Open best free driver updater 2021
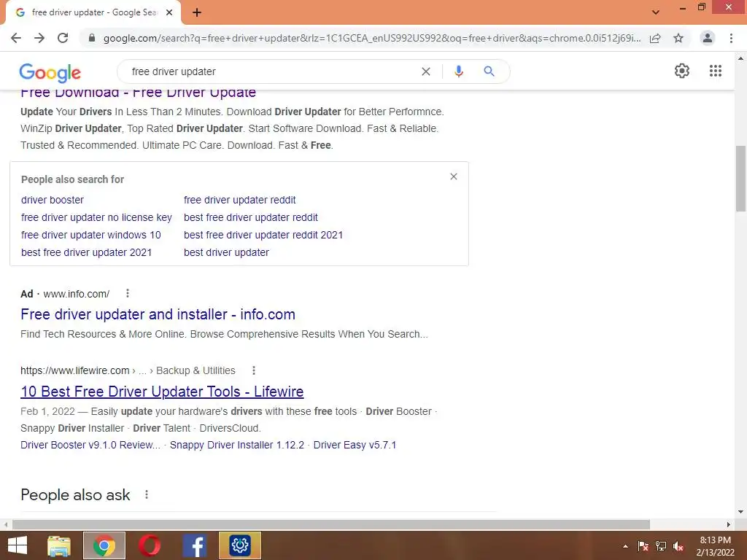The height and width of the screenshot is (560, 747). (x=86, y=253)
